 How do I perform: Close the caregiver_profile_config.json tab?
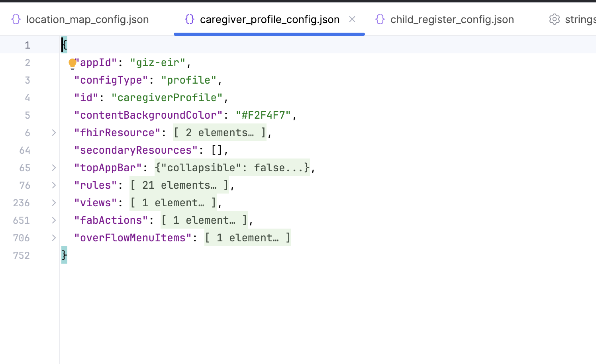pos(352,19)
